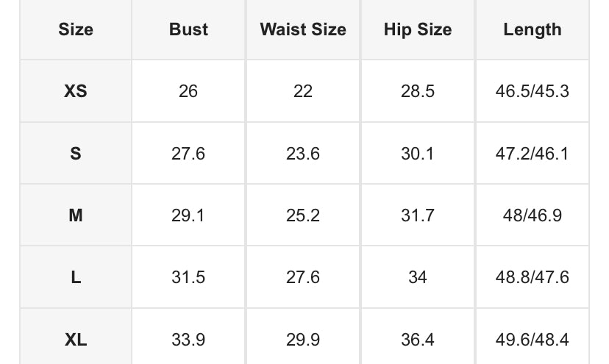Click the L length value 48.8/47.6
Image resolution: width=609 pixels, height=364 pixels.
(x=532, y=277)
